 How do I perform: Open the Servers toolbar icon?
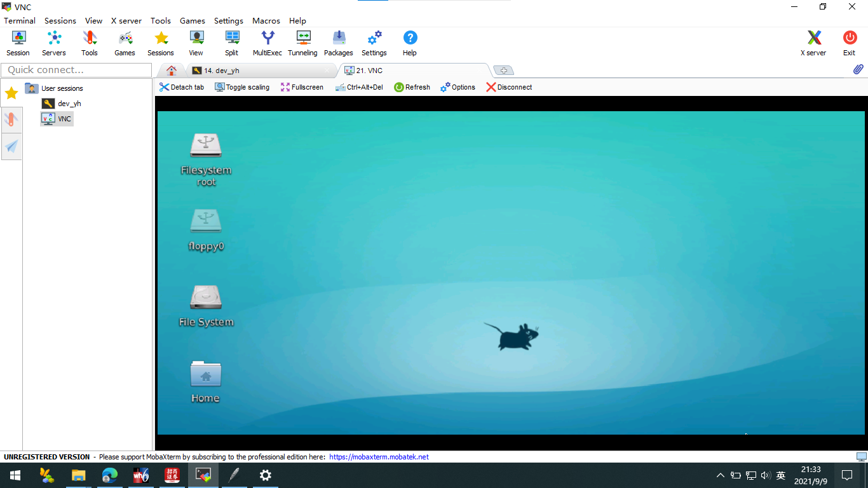click(54, 43)
